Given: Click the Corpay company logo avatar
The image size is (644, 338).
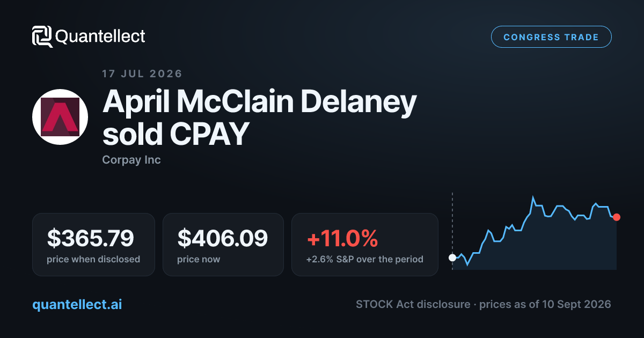Looking at the screenshot, I should pos(60,117).
